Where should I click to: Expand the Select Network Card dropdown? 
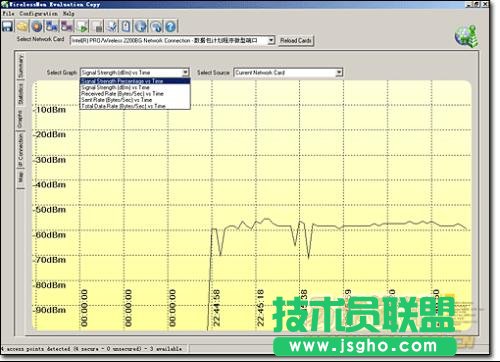tap(271, 40)
